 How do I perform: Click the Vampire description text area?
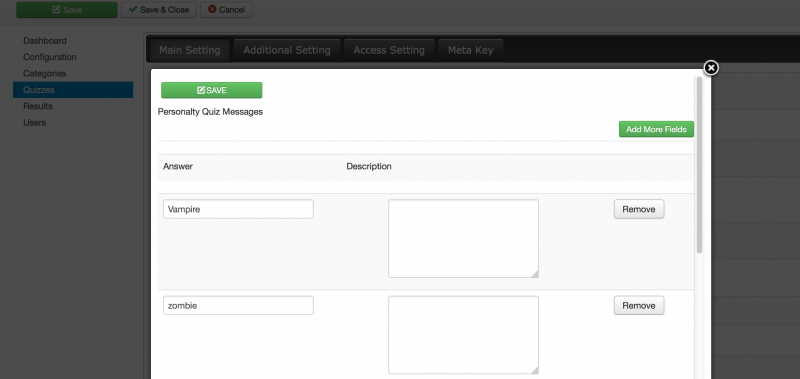(463, 239)
